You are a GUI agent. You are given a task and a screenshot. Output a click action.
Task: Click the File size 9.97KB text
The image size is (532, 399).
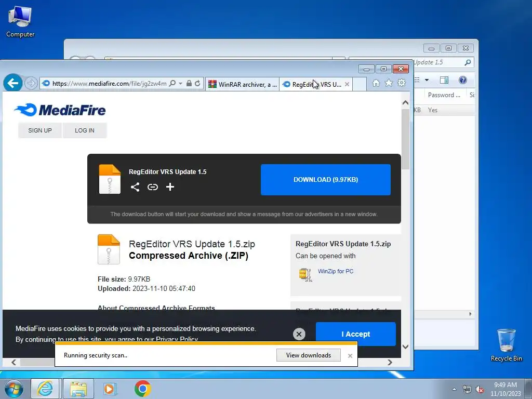coord(124,279)
